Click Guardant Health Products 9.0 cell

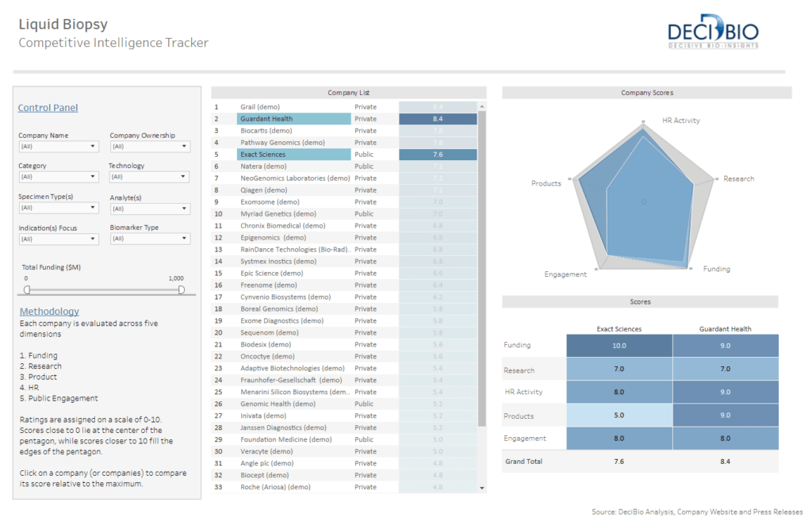point(726,416)
